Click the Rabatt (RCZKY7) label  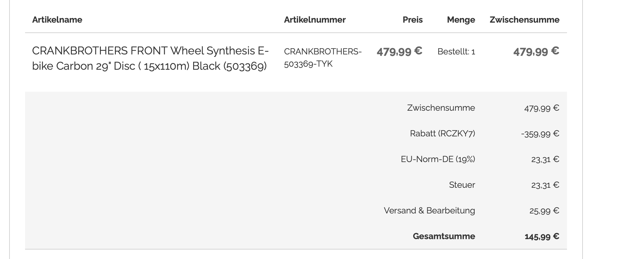pos(442,134)
